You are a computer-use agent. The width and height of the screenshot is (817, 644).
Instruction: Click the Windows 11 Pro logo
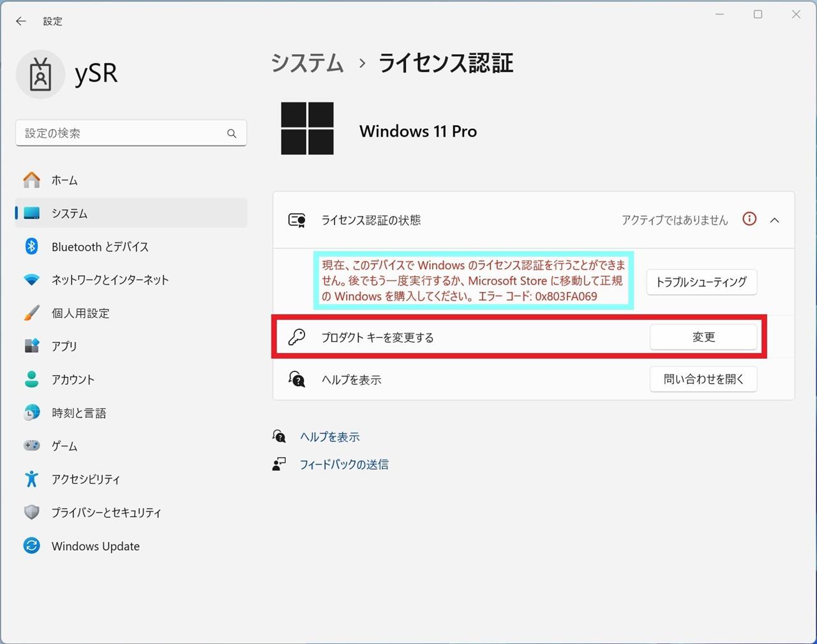[307, 128]
